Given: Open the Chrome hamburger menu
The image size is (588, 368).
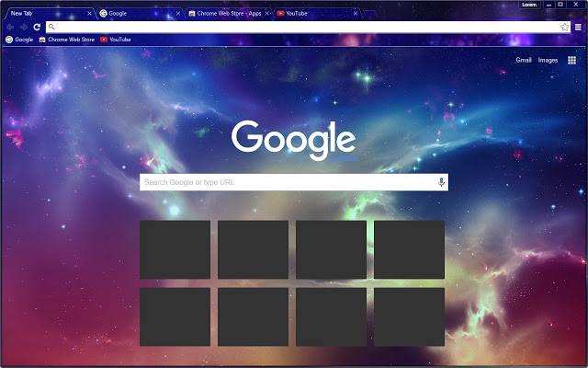Looking at the screenshot, I should pos(578,27).
